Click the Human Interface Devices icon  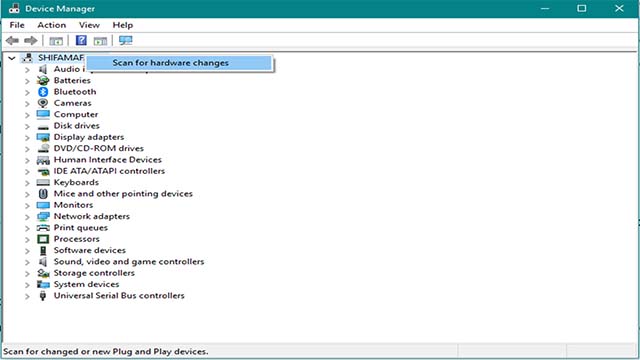[43, 160]
